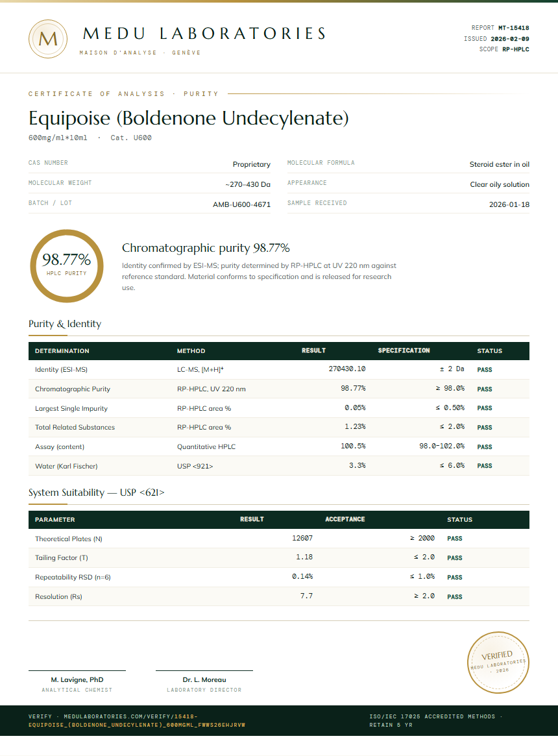Click the PARAMETER column header
558x756 pixels.
point(55,520)
